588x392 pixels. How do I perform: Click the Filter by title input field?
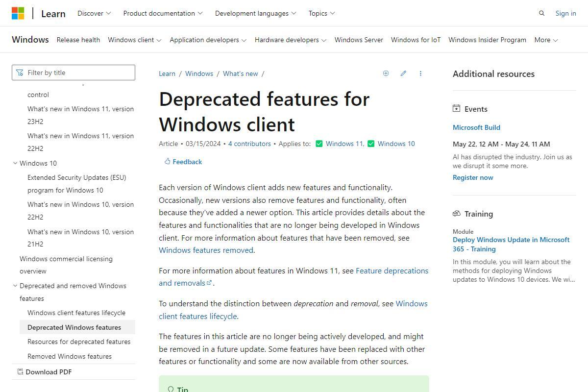(73, 73)
